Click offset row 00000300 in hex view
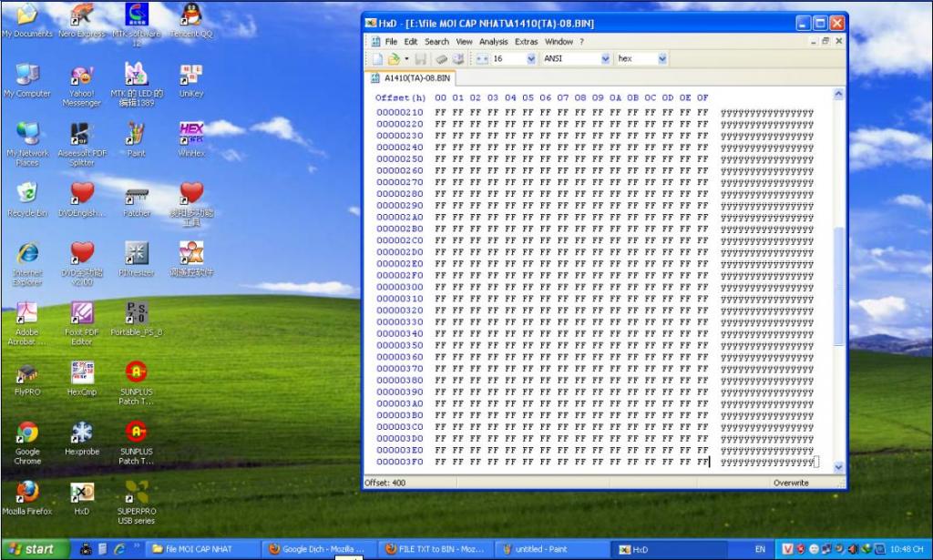933x560 pixels. coord(399,287)
